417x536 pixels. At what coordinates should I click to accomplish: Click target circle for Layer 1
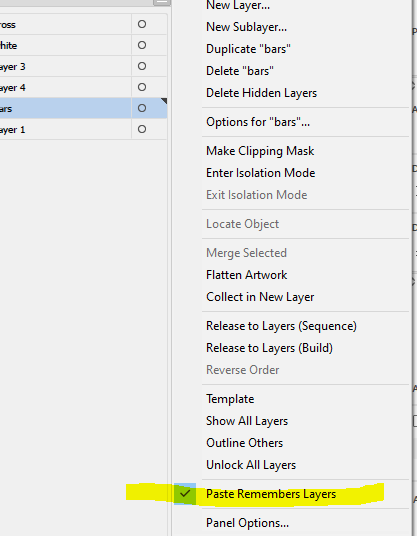[142, 129]
